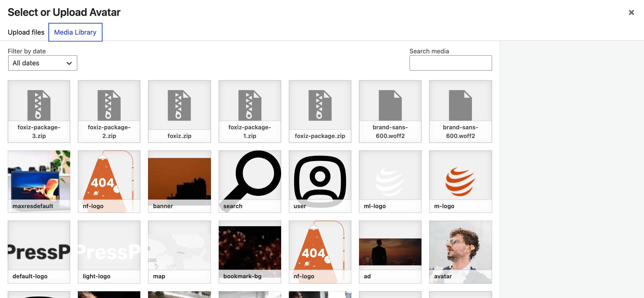Select the search magnifier icon image
This screenshot has width=644, height=298.
point(250,181)
